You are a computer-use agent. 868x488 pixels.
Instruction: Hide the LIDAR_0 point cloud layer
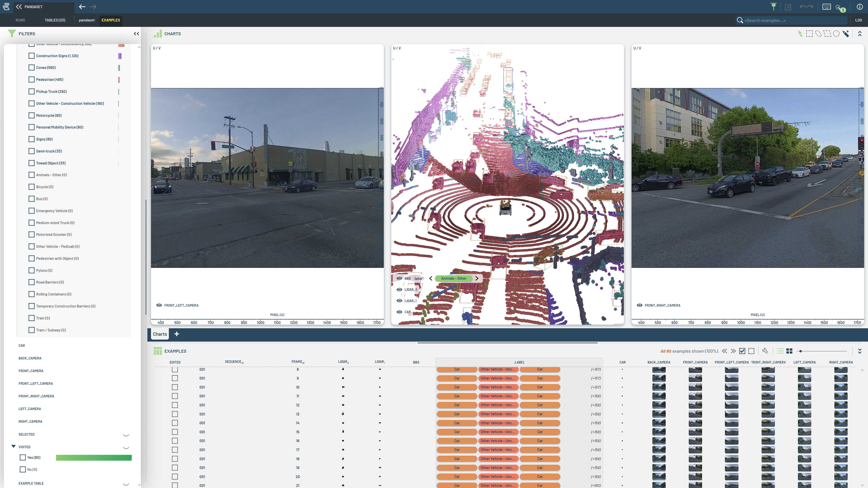(x=400, y=289)
